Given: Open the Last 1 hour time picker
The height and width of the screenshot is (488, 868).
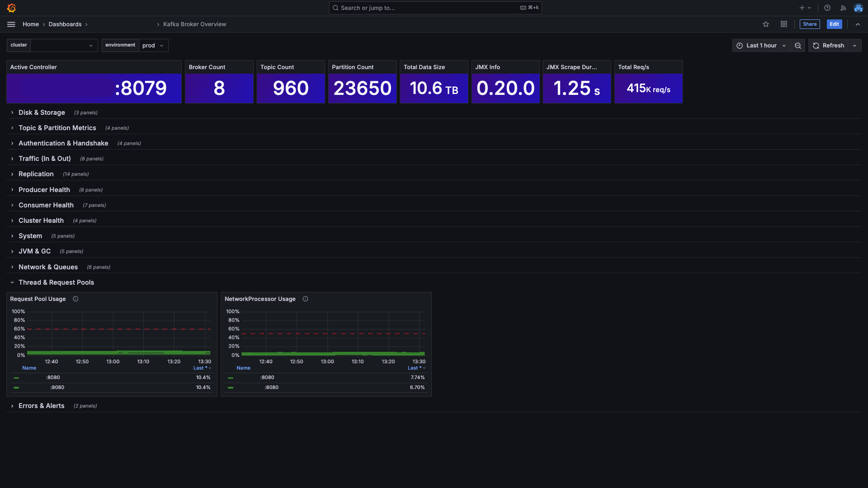Looking at the screenshot, I should tap(761, 46).
